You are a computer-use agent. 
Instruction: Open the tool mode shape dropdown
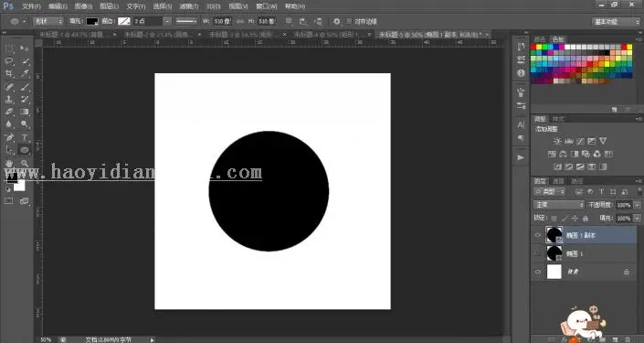tap(48, 21)
